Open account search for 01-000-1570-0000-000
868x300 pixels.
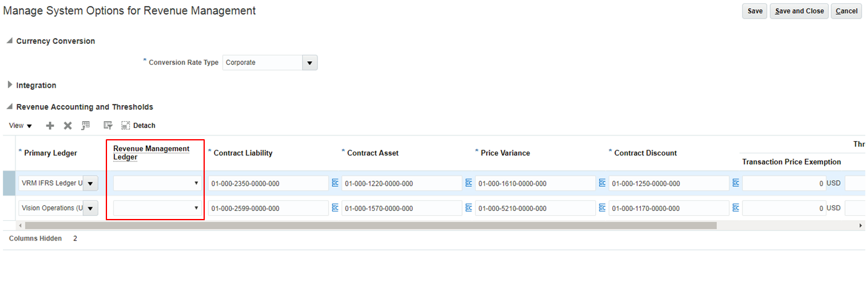click(469, 208)
